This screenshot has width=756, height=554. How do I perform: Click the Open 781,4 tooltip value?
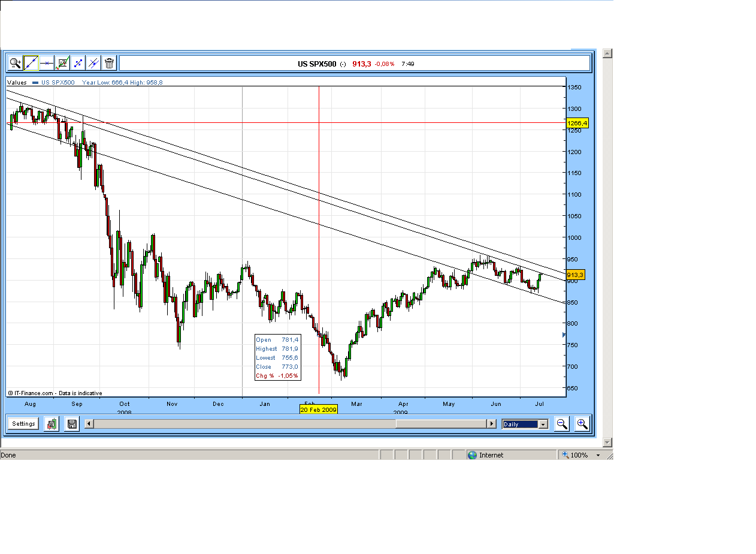[x=277, y=340]
